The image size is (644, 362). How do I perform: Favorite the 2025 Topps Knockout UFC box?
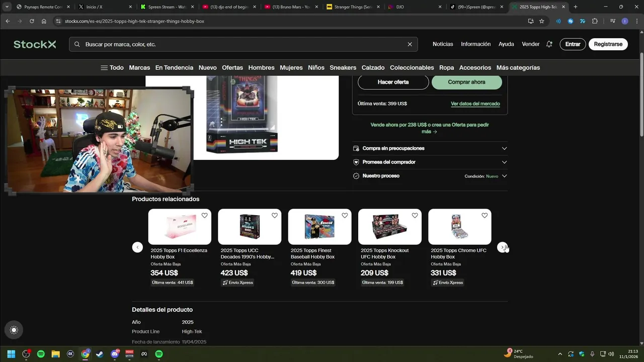[415, 215]
